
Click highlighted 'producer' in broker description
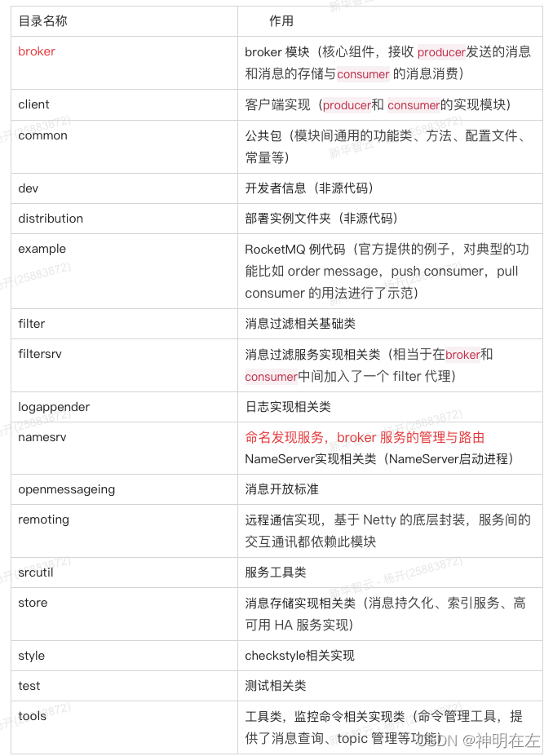click(441, 52)
